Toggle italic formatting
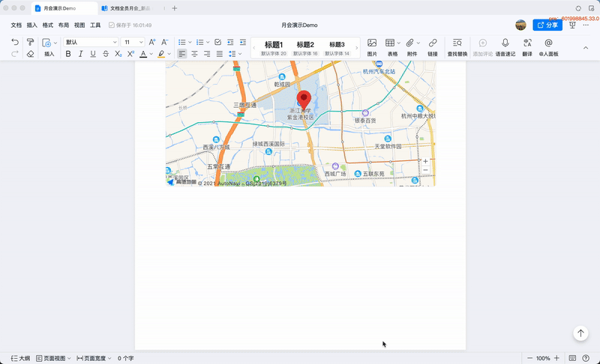This screenshot has width=600, height=364. pos(80,54)
